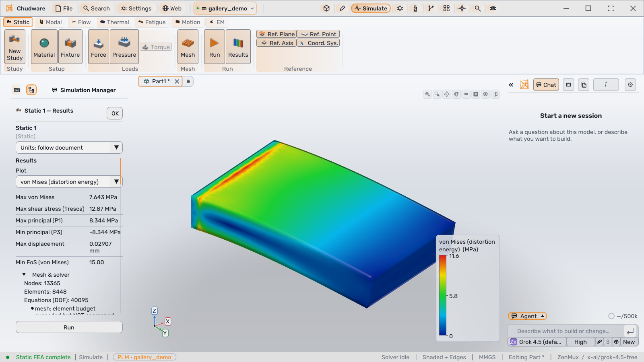Viewport: 644px width, 362px height.
Task: Open the Units follow document dropdown
Action: (x=69, y=148)
